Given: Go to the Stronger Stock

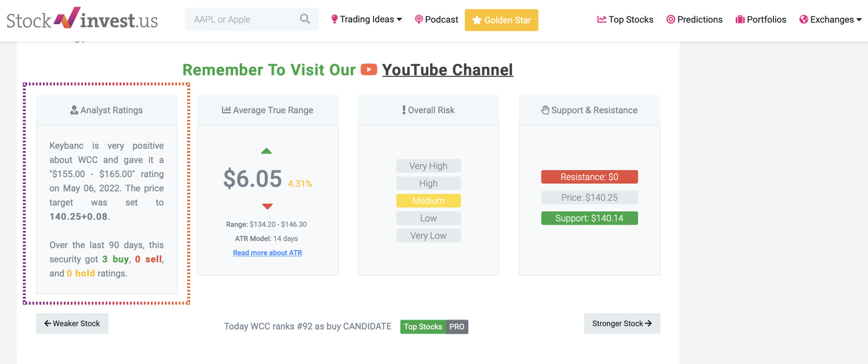Looking at the screenshot, I should [622, 324].
